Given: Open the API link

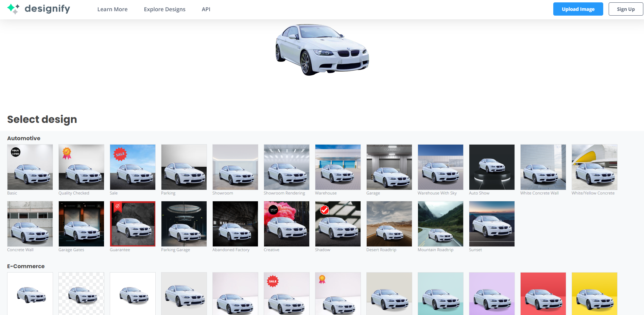Looking at the screenshot, I should tap(206, 9).
